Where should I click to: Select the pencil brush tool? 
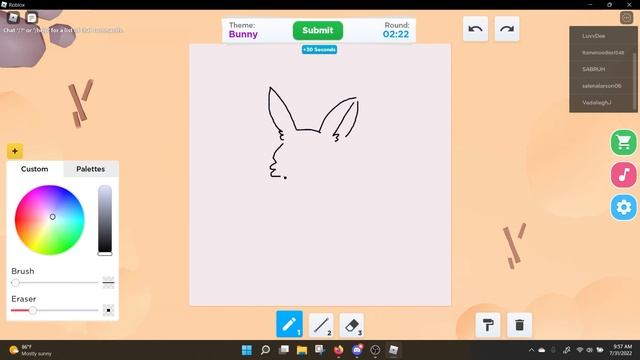(x=289, y=324)
